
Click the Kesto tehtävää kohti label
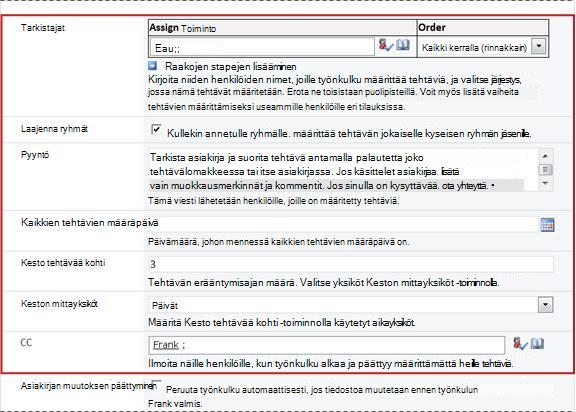pos(63,263)
